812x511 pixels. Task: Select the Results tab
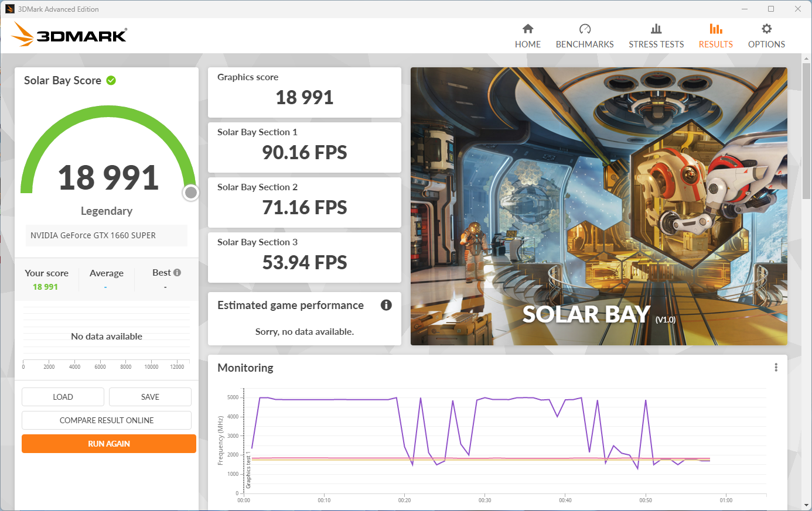point(715,36)
